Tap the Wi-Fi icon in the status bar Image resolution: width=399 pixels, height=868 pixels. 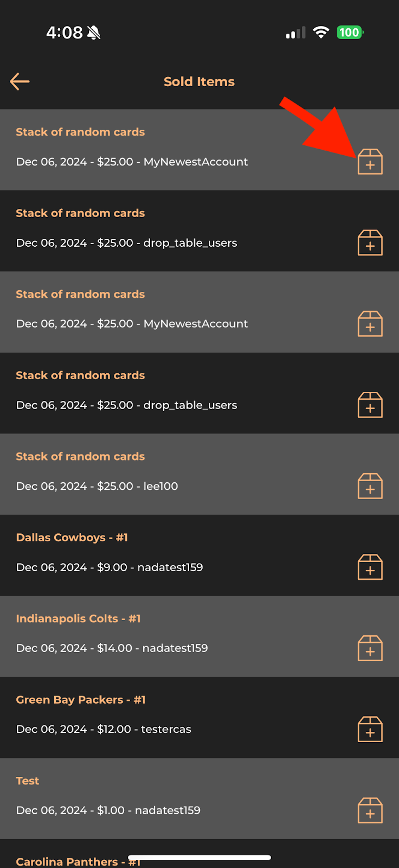(321, 33)
